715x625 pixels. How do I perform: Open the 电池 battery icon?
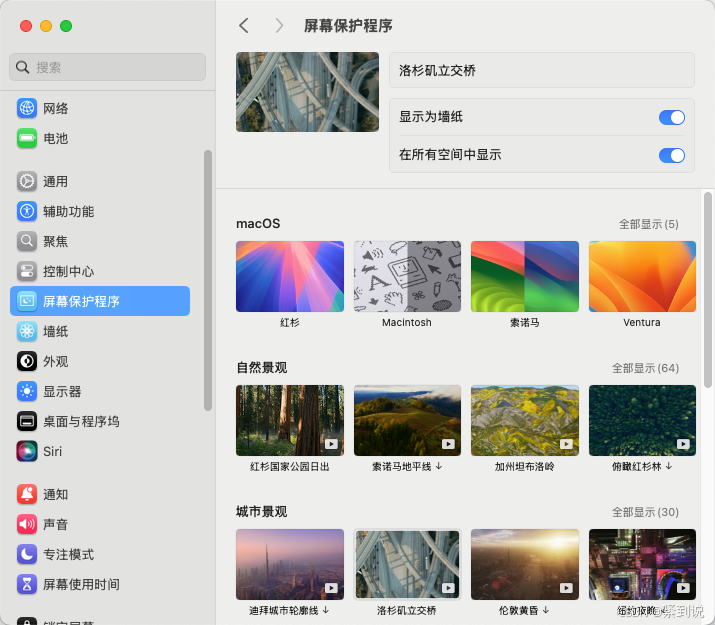coord(27,138)
